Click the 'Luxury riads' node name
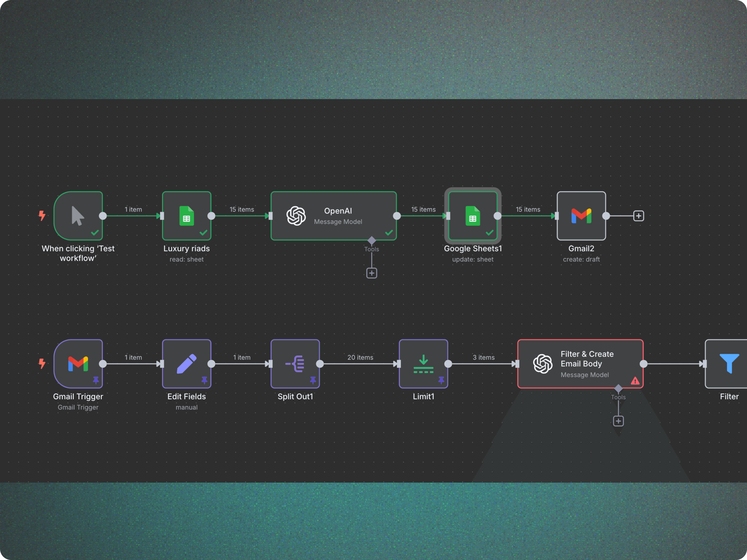 [187, 249]
